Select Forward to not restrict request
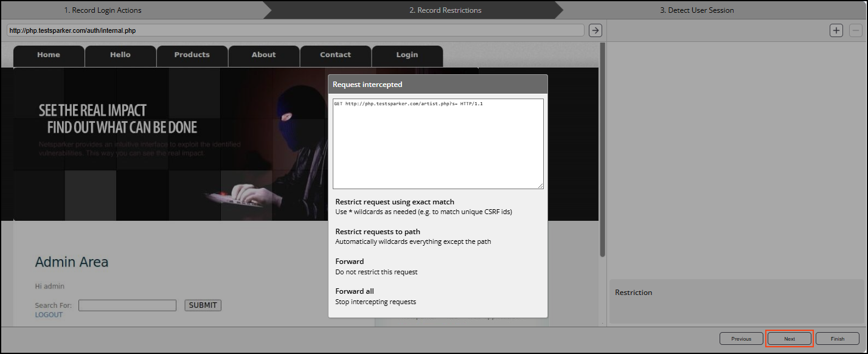 tap(350, 262)
